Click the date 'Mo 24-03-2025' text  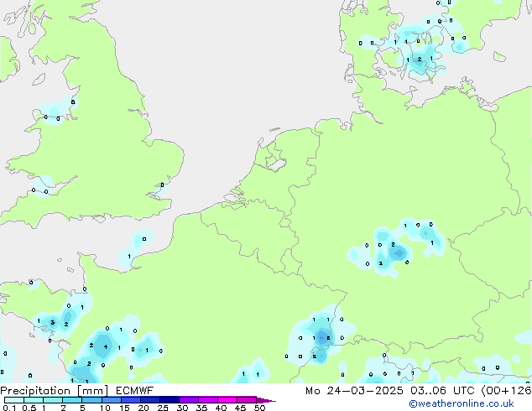pyautogui.click(x=354, y=391)
